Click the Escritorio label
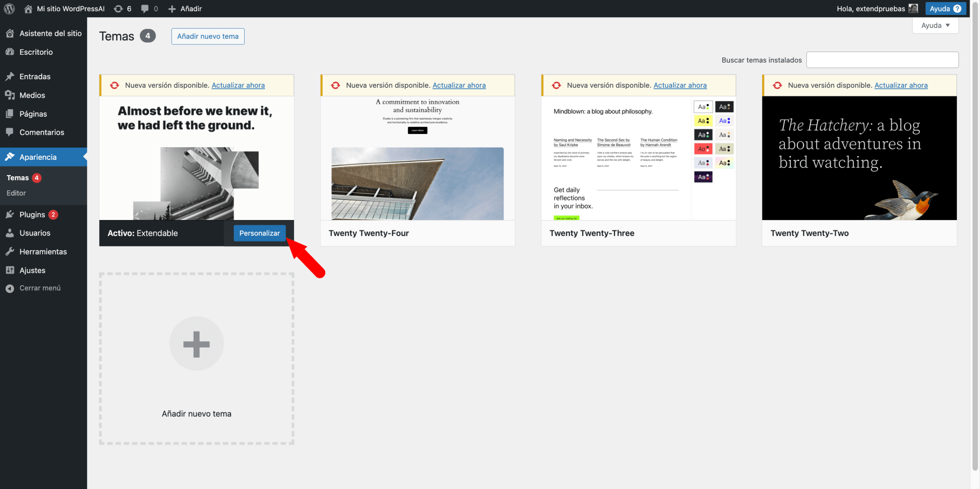Viewport: 980px width, 489px height. [x=36, y=52]
